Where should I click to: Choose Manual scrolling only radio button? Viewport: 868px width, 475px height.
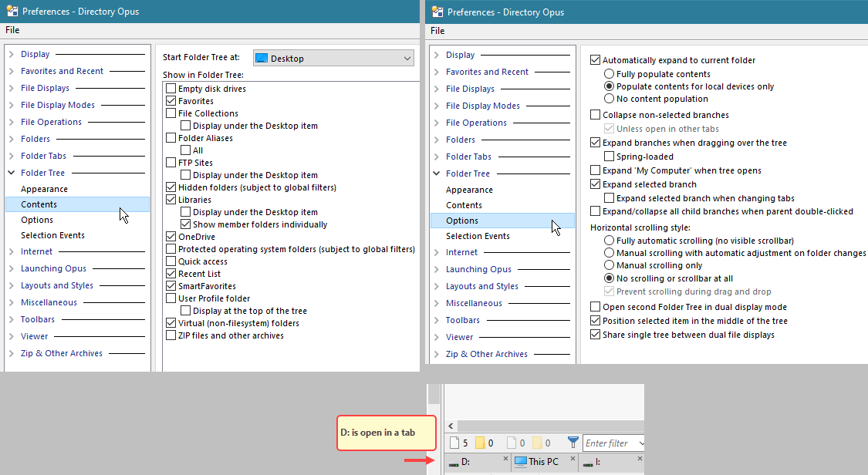click(x=609, y=265)
